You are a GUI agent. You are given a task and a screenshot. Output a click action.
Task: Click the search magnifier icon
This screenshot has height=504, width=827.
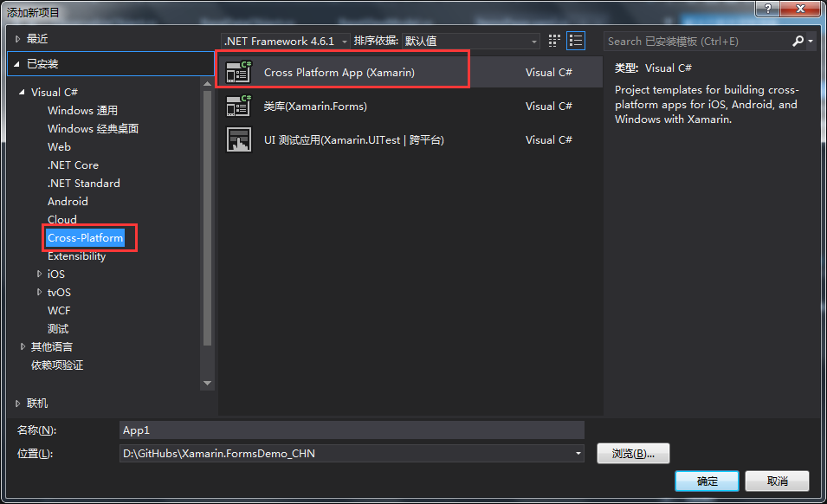point(796,41)
